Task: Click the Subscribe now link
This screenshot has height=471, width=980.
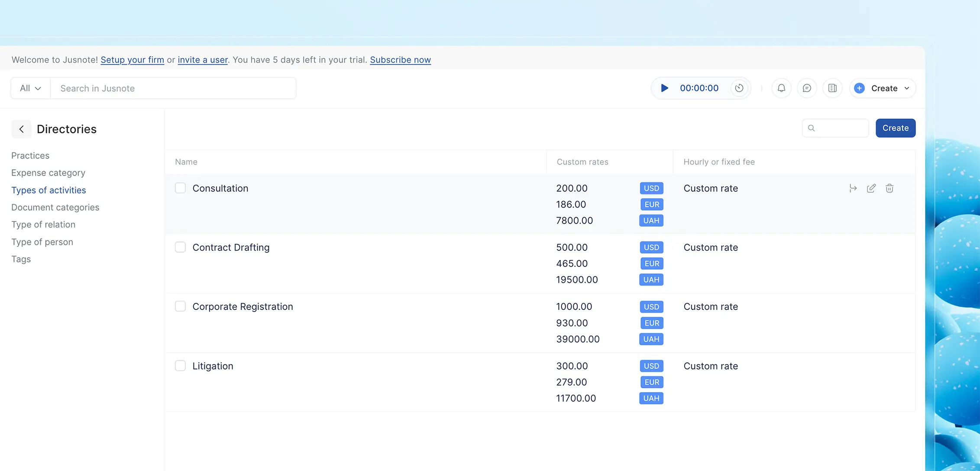Action: pyautogui.click(x=400, y=60)
